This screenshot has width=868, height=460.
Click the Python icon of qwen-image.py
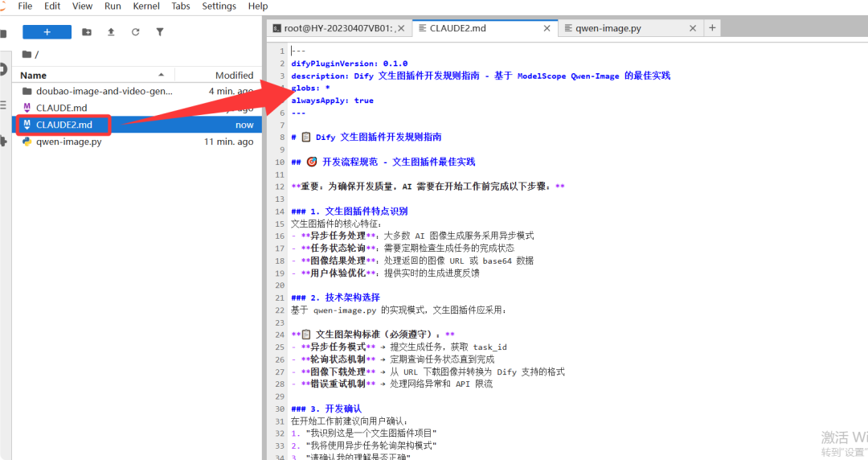[27, 142]
